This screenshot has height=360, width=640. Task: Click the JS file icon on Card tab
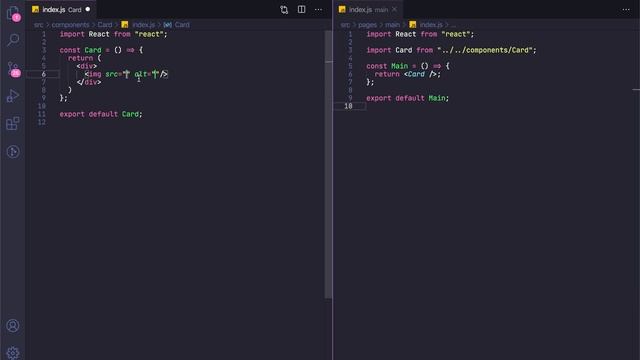36,9
